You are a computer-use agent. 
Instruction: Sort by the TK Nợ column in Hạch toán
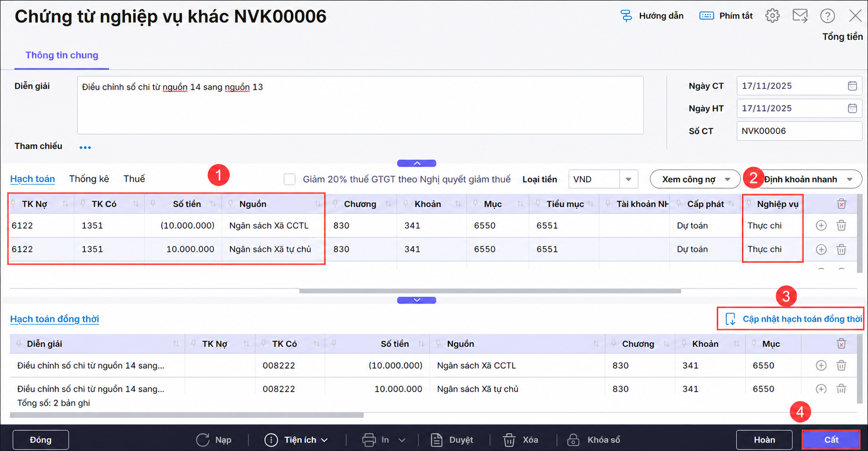[x=65, y=204]
